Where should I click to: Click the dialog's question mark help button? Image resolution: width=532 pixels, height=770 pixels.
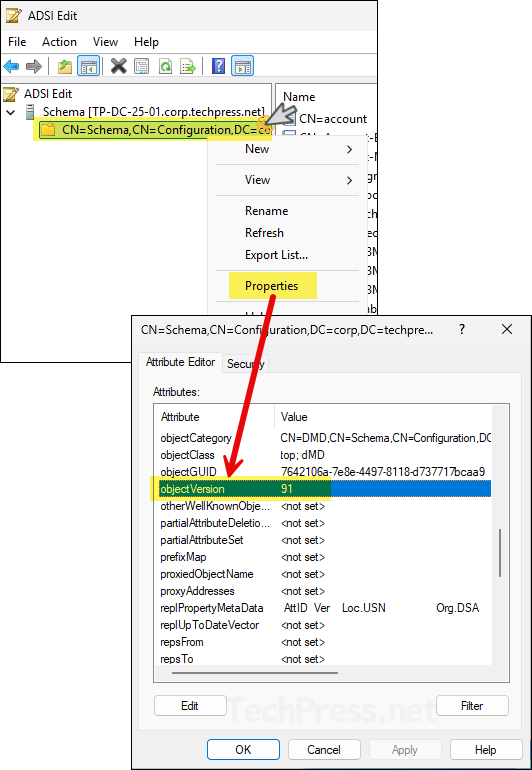coord(462,330)
